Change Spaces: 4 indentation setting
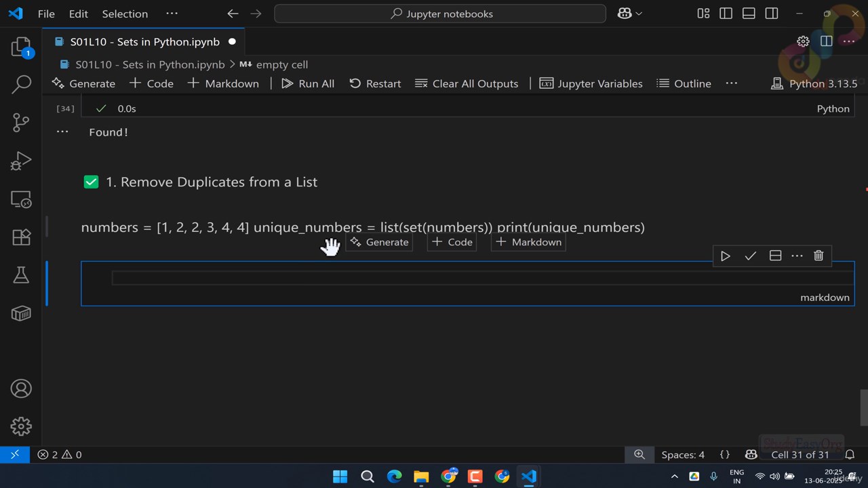The image size is (868, 488). tap(683, 455)
